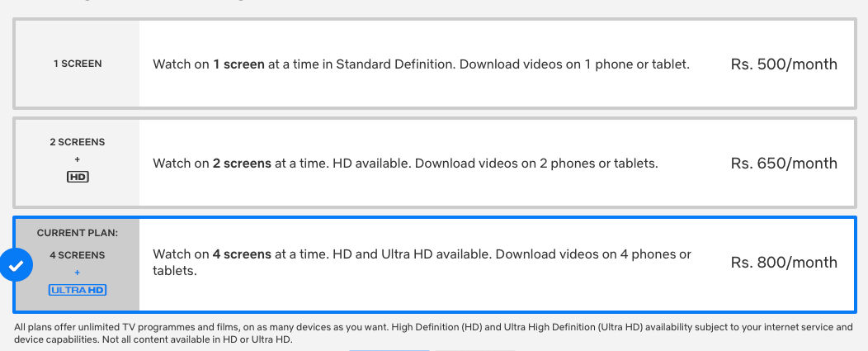Click the 'HD available' 2 screens description

406,164
